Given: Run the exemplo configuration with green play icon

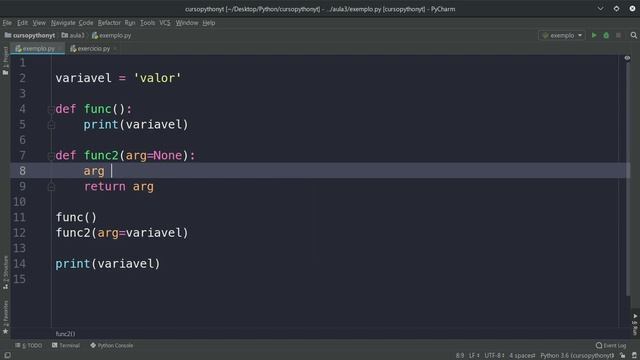Looking at the screenshot, I should click(594, 36).
